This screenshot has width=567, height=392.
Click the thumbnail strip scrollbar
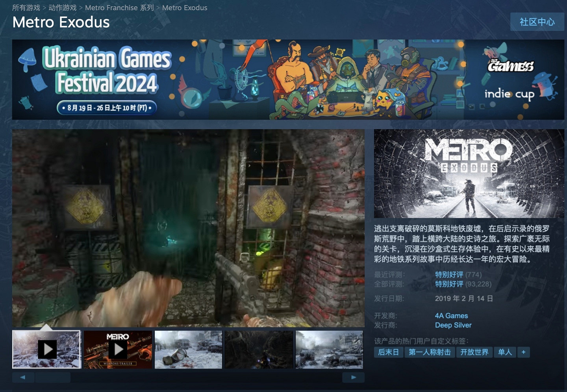coord(52,377)
